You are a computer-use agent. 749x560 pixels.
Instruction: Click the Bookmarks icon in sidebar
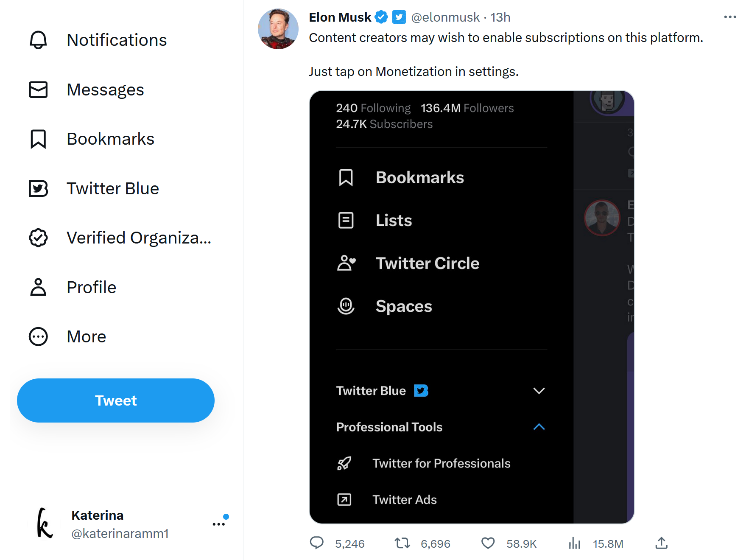[38, 139]
